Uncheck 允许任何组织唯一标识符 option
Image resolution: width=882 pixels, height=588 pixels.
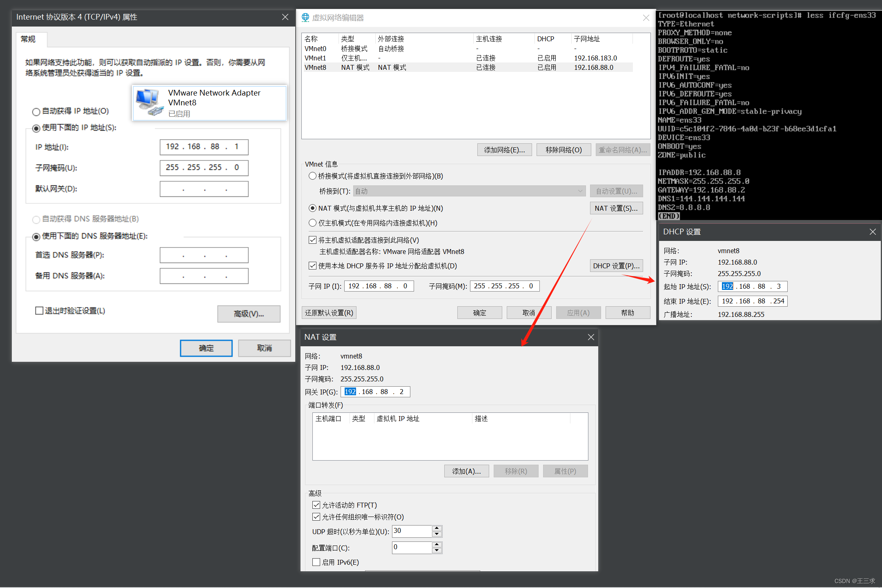(316, 517)
